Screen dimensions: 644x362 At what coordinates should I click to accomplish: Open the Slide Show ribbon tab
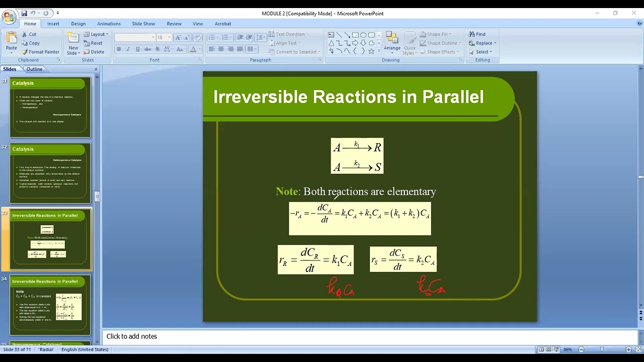click(143, 24)
